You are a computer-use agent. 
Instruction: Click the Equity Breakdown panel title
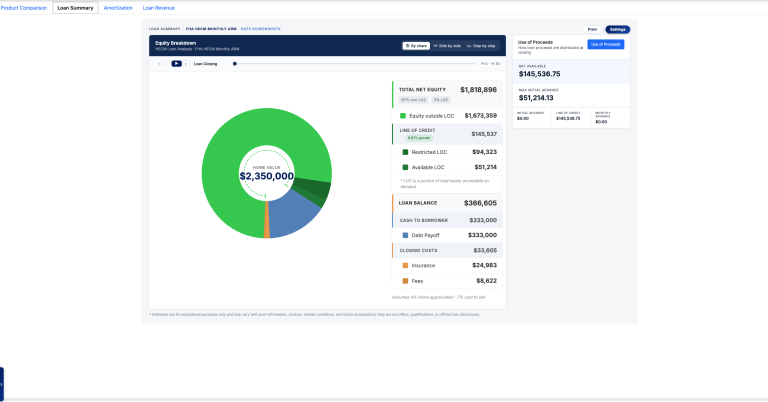coord(175,43)
